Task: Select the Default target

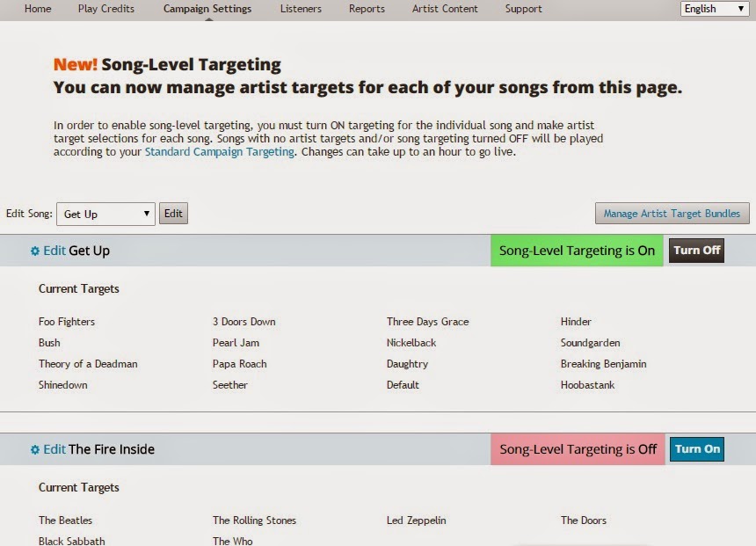Action: point(403,385)
